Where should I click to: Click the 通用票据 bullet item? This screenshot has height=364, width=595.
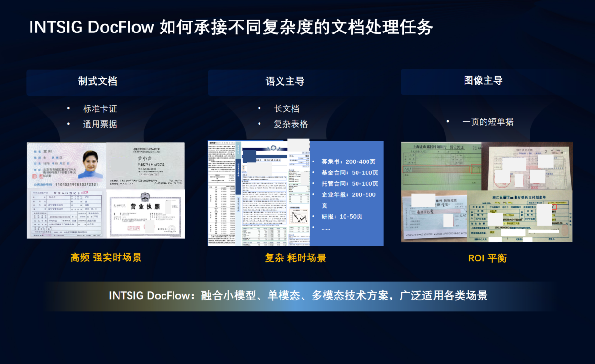(100, 124)
